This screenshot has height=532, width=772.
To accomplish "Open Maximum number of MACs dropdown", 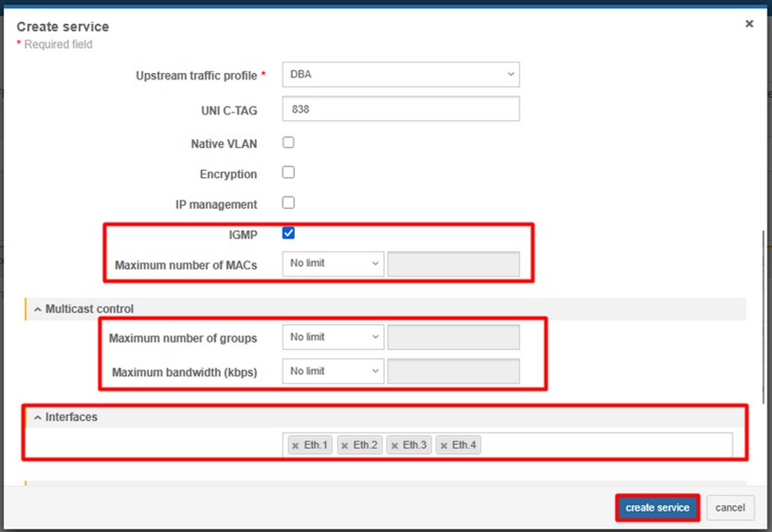I will pyautogui.click(x=332, y=264).
